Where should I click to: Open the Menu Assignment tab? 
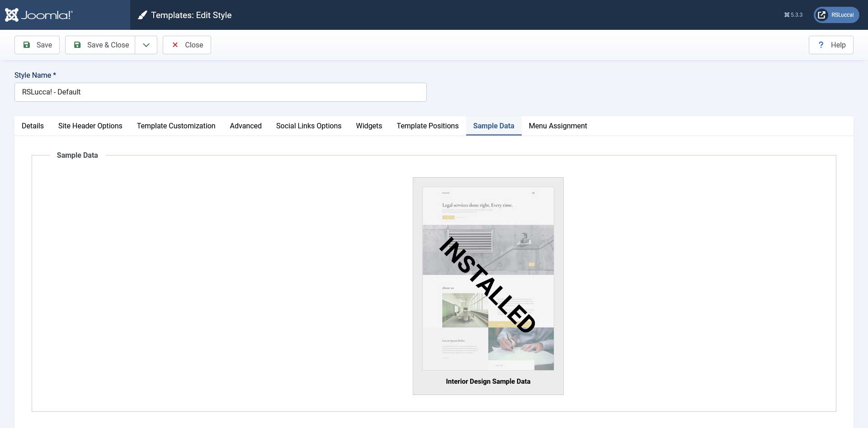point(557,126)
